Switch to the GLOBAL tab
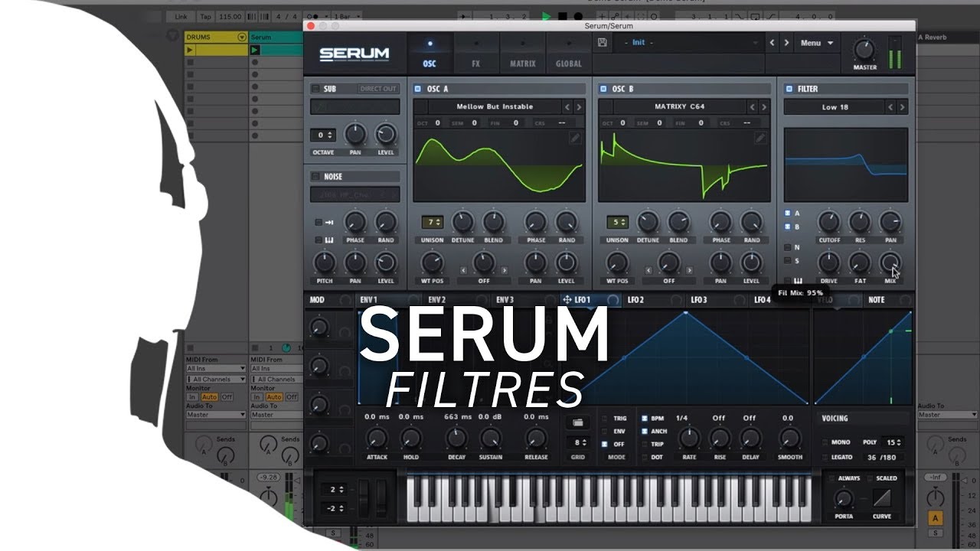980x551 pixels. pyautogui.click(x=569, y=53)
